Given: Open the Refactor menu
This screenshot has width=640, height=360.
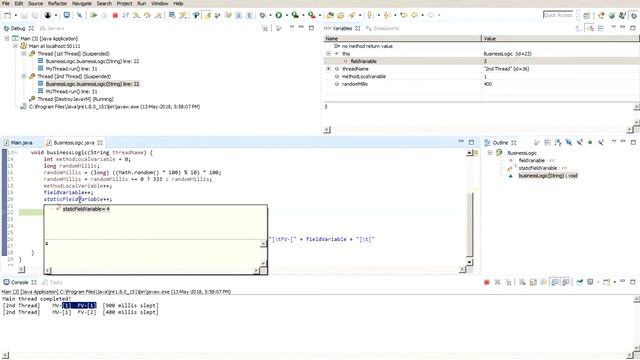Looking at the screenshot, I should tap(57, 3).
